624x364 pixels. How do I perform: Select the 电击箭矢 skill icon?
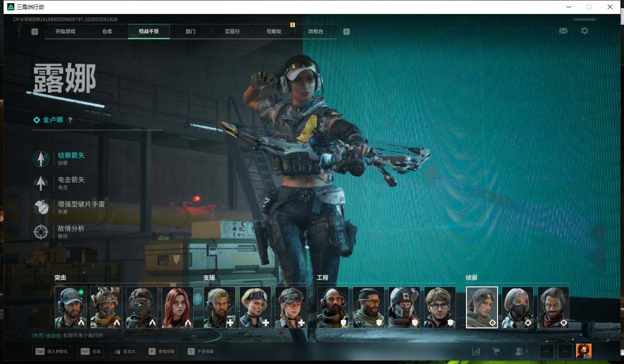[x=41, y=183]
